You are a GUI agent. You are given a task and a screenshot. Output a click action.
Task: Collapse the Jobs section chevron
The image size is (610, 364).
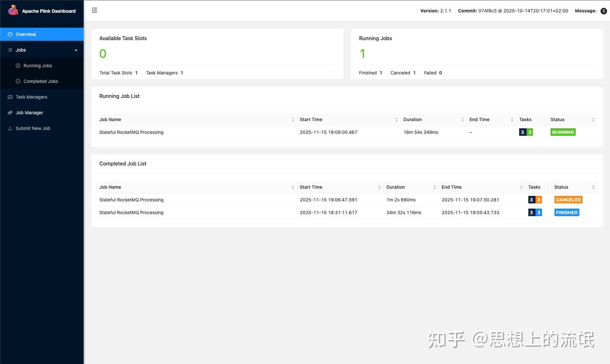coord(76,50)
